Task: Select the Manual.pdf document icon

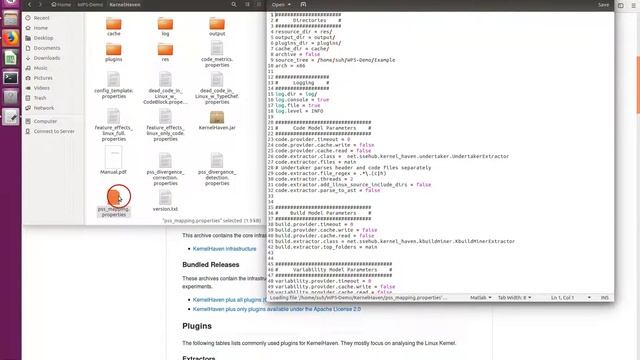Action: click(113, 157)
